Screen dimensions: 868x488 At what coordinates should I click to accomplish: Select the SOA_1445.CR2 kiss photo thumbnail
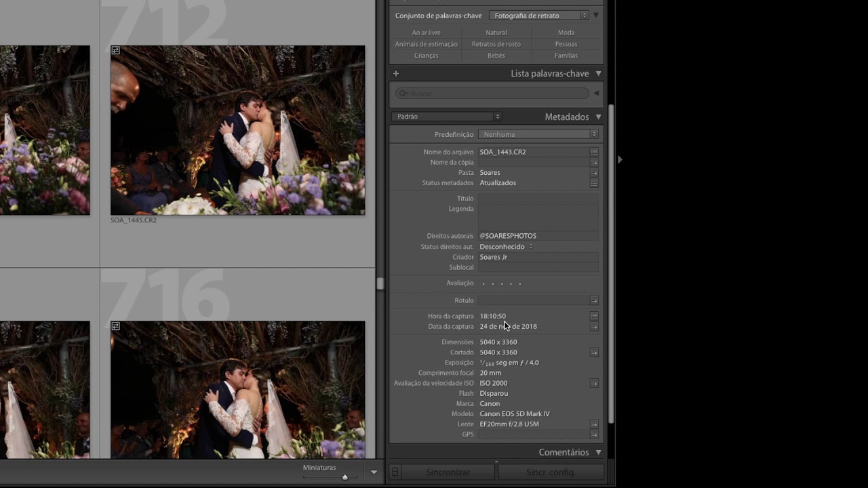click(x=237, y=130)
